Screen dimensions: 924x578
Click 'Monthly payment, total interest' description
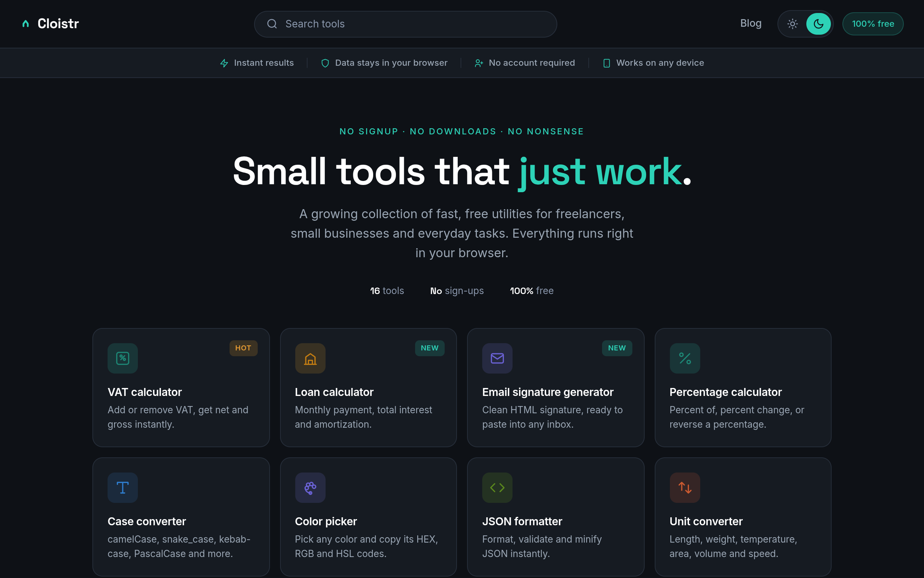point(363,417)
